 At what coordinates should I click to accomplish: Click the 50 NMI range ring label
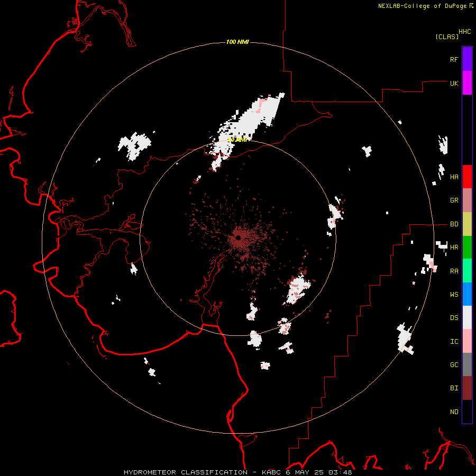click(237, 140)
